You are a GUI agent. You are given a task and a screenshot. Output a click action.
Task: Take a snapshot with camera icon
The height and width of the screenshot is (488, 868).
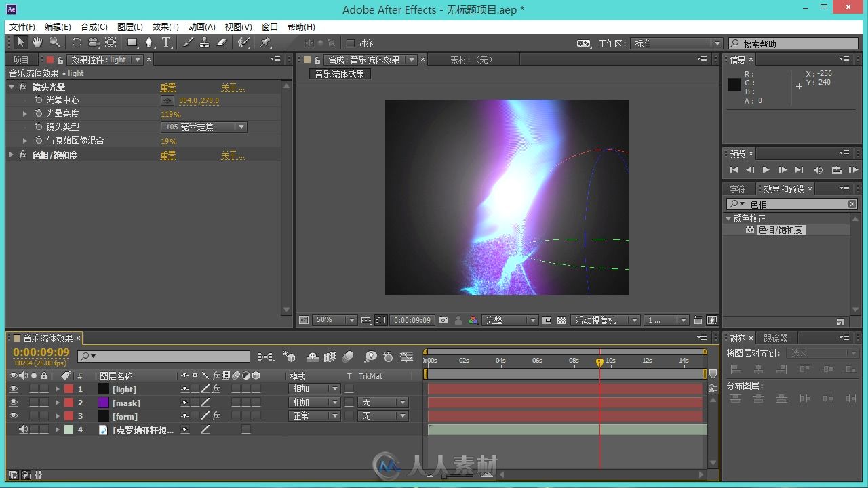pos(443,320)
